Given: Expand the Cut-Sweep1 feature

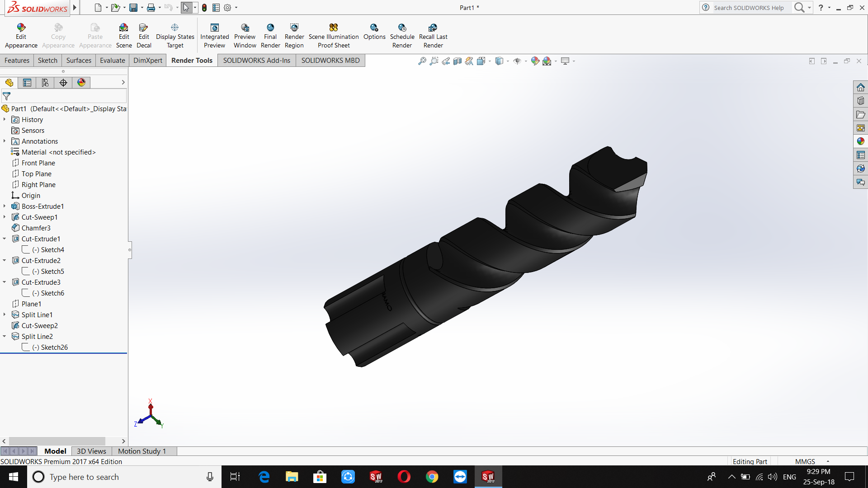Looking at the screenshot, I should click(x=5, y=217).
